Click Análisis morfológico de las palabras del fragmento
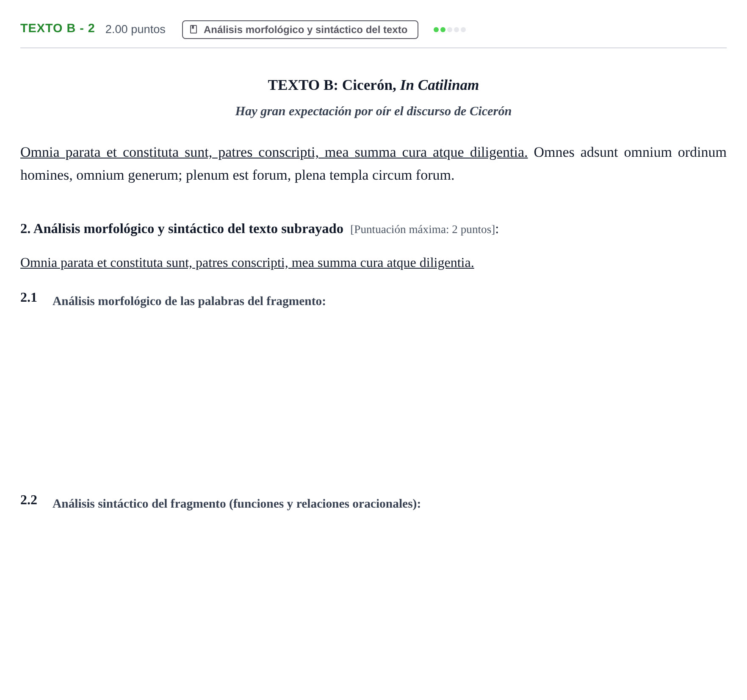 (189, 301)
